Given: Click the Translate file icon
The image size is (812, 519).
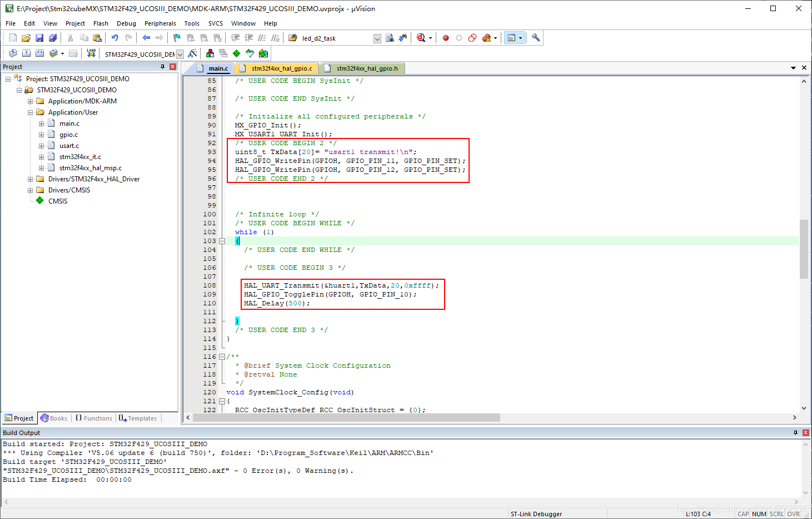Looking at the screenshot, I should click(13, 53).
